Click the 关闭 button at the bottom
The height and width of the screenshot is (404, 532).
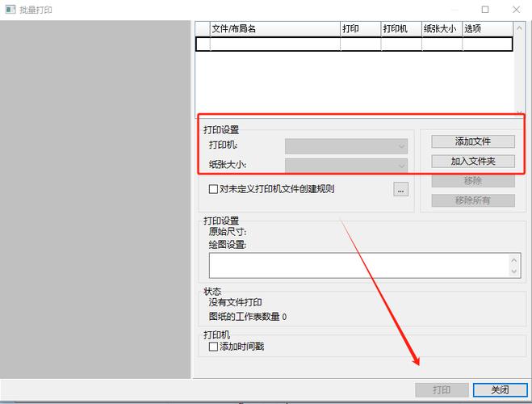[500, 389]
